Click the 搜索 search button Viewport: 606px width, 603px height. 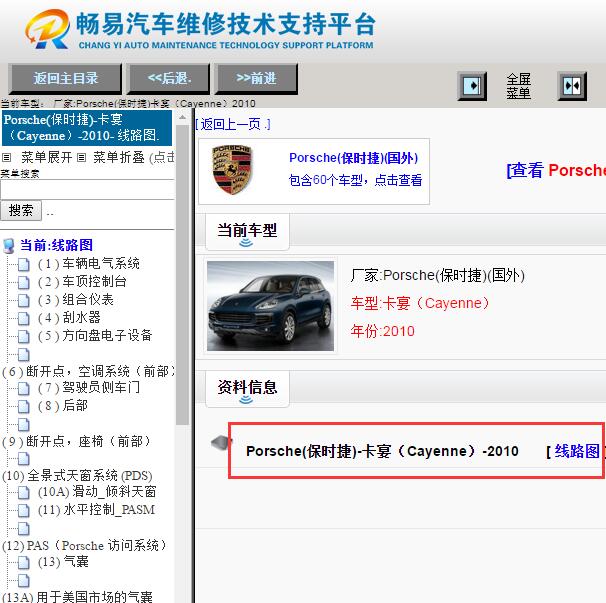[21, 211]
